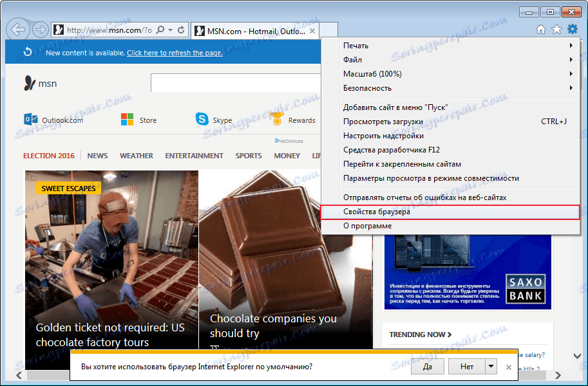Go back with the Back arrow button

click(18, 29)
